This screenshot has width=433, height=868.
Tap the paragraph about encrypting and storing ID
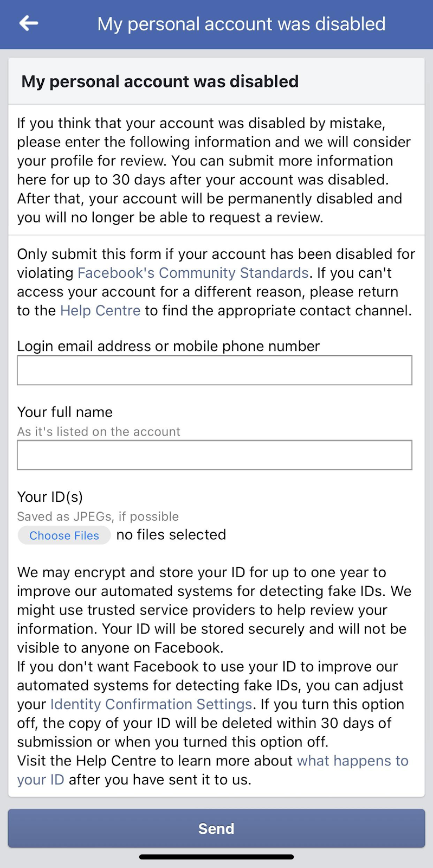click(215, 610)
